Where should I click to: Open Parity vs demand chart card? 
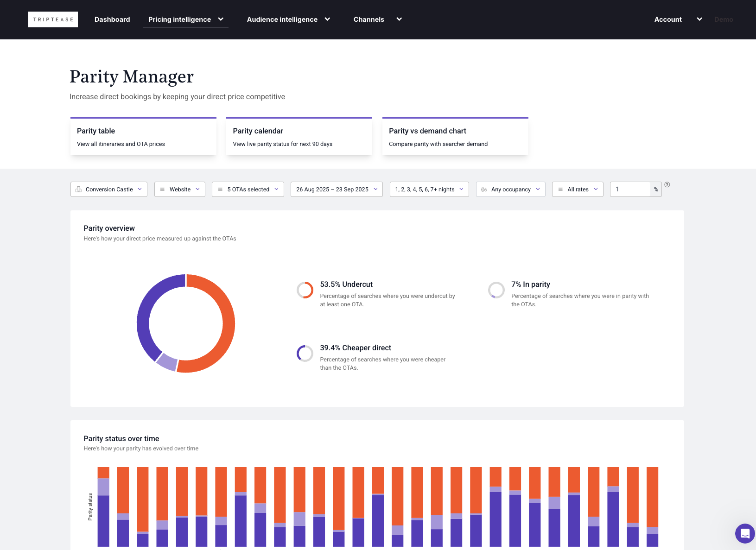point(455,137)
